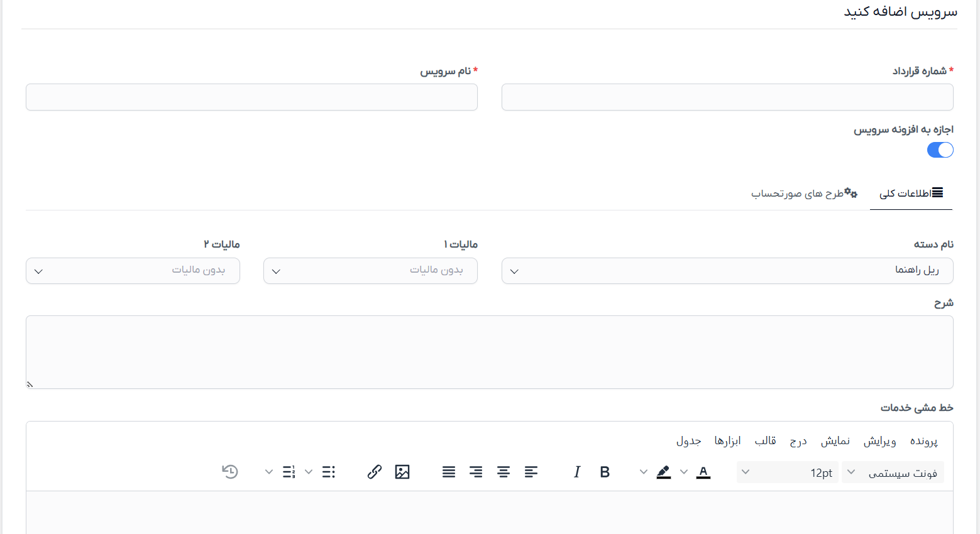Open the فونت سیستمی font family dropdown

click(893, 472)
